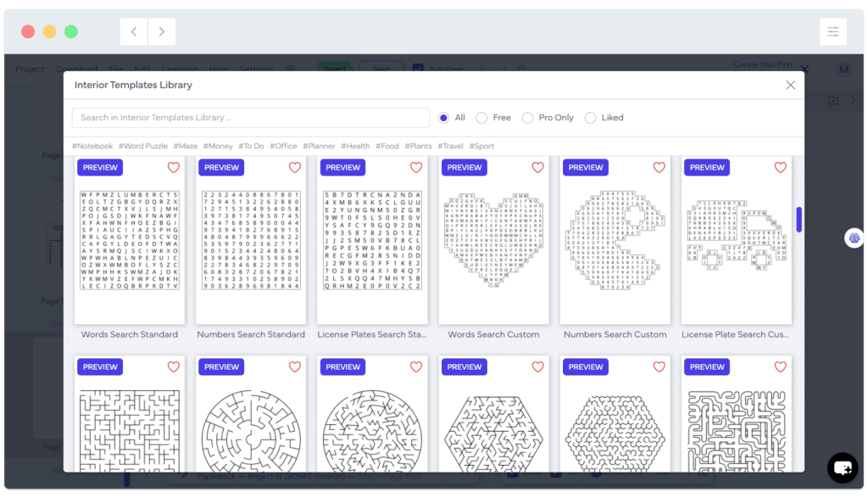Like the Numbers Search Custom template
This screenshot has width=868, height=498.
tap(659, 167)
